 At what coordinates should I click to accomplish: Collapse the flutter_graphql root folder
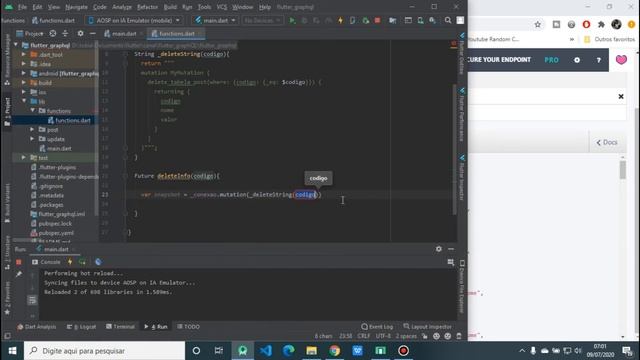point(16,45)
